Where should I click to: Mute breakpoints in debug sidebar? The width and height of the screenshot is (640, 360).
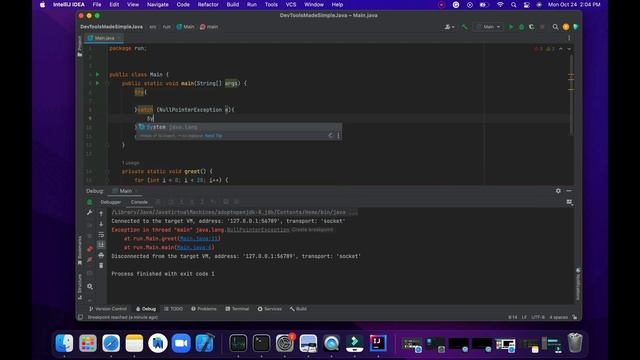(90, 260)
